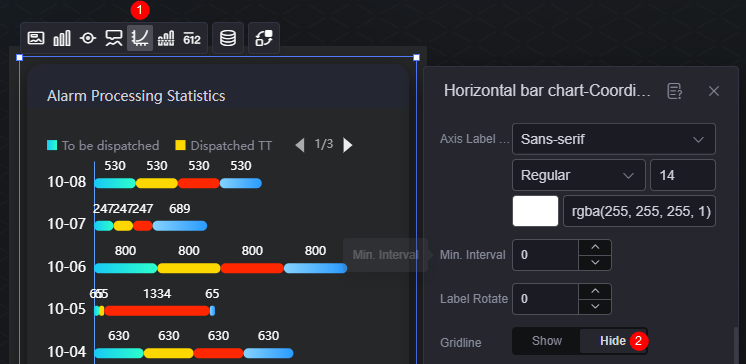Expand the Regular font weight dropdown
Image resolution: width=746 pixels, height=364 pixels.
pos(579,175)
